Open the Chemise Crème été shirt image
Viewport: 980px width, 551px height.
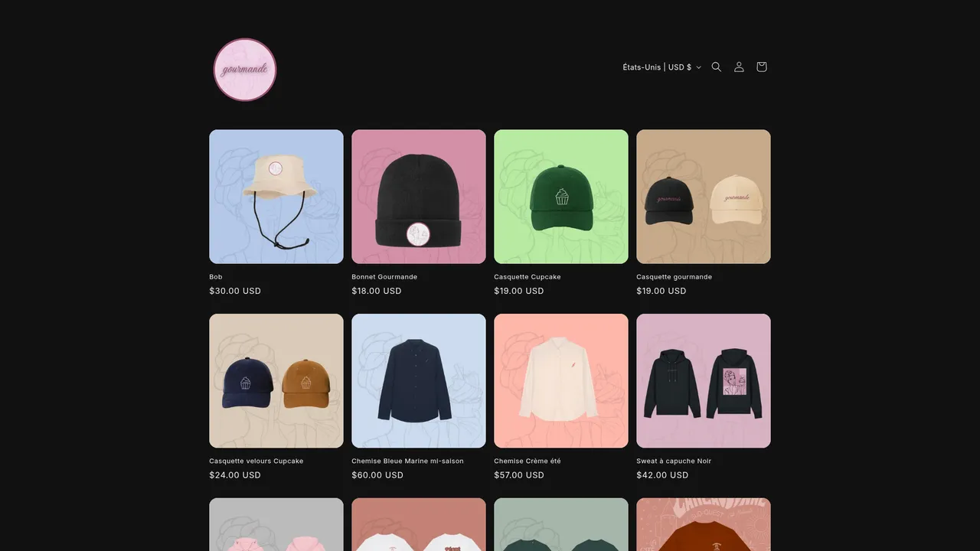[561, 381]
